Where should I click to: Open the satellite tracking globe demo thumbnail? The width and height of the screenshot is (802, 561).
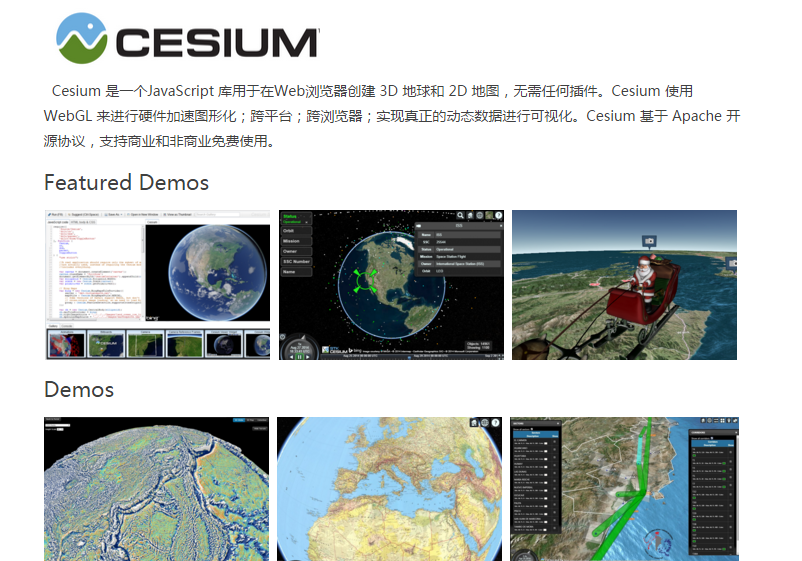coord(391,285)
